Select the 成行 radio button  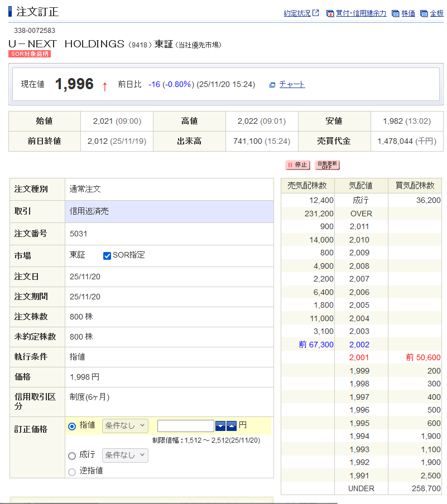(71, 455)
